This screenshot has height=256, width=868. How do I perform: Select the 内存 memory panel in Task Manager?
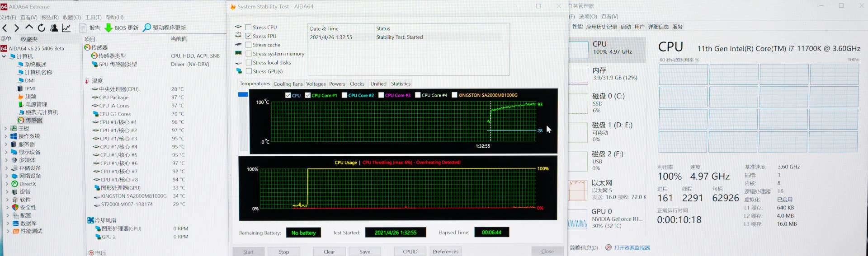coord(607,74)
